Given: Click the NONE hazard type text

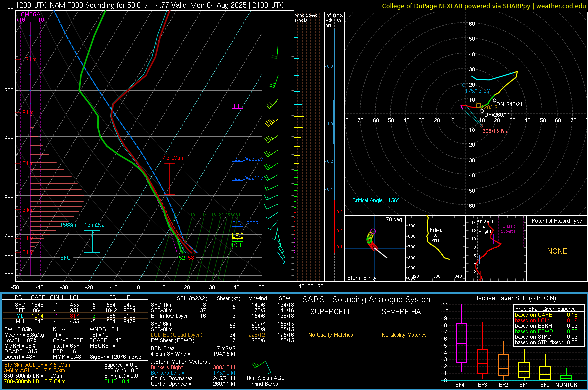Looking at the screenshot, I should point(557,251).
